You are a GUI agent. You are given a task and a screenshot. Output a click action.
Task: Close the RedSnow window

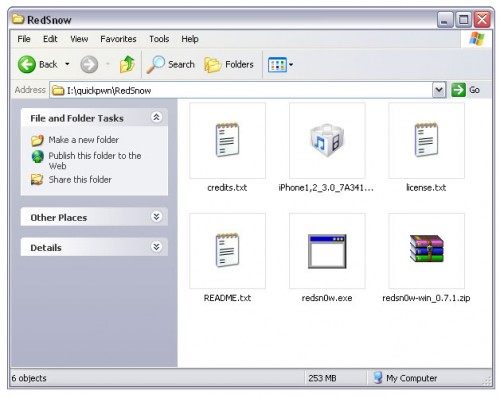click(x=482, y=20)
